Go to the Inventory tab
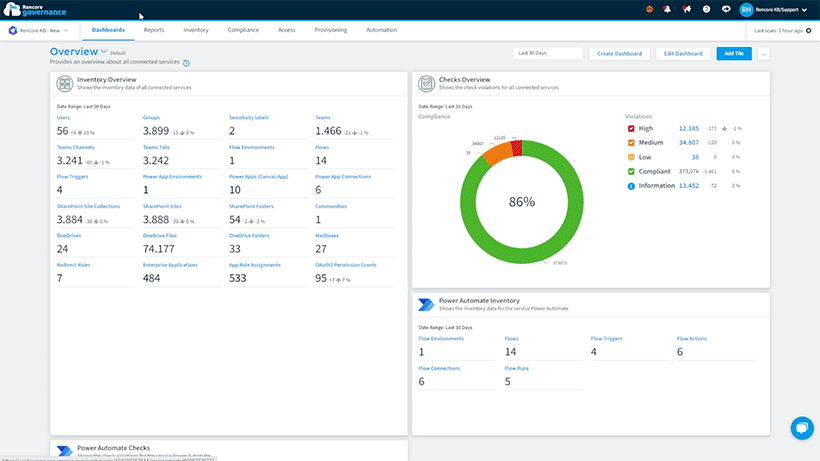 [196, 30]
